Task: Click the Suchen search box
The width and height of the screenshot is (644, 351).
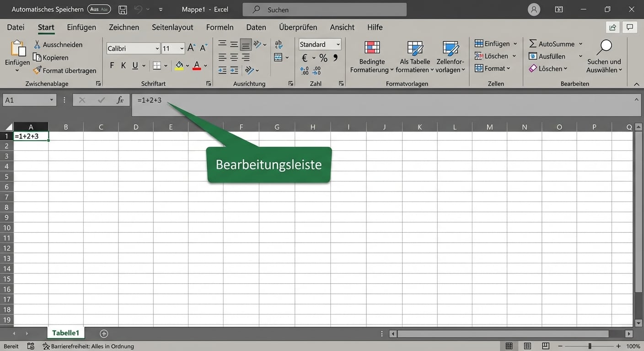Action: pos(324,10)
